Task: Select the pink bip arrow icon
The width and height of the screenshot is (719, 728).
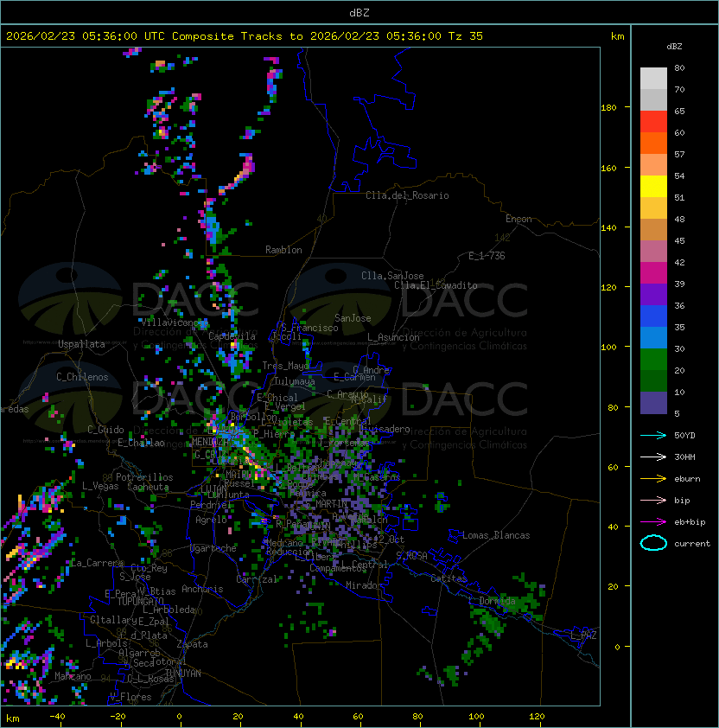Action: pyautogui.click(x=653, y=501)
